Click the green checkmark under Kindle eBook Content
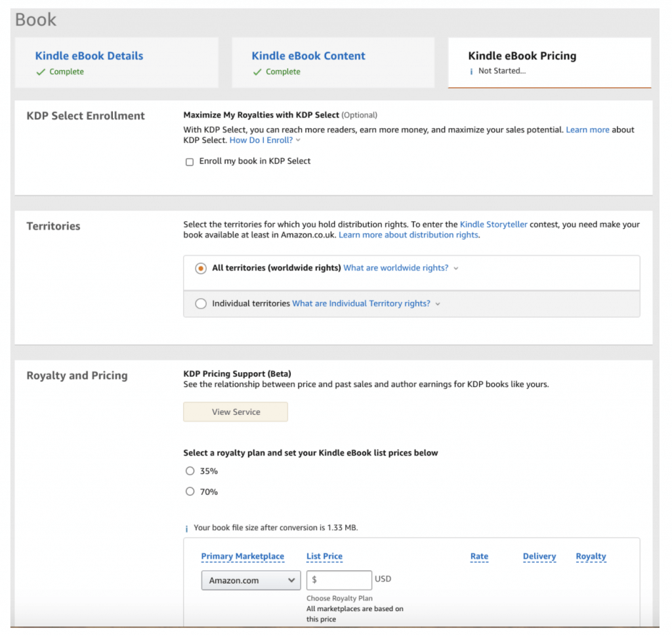 257,72
